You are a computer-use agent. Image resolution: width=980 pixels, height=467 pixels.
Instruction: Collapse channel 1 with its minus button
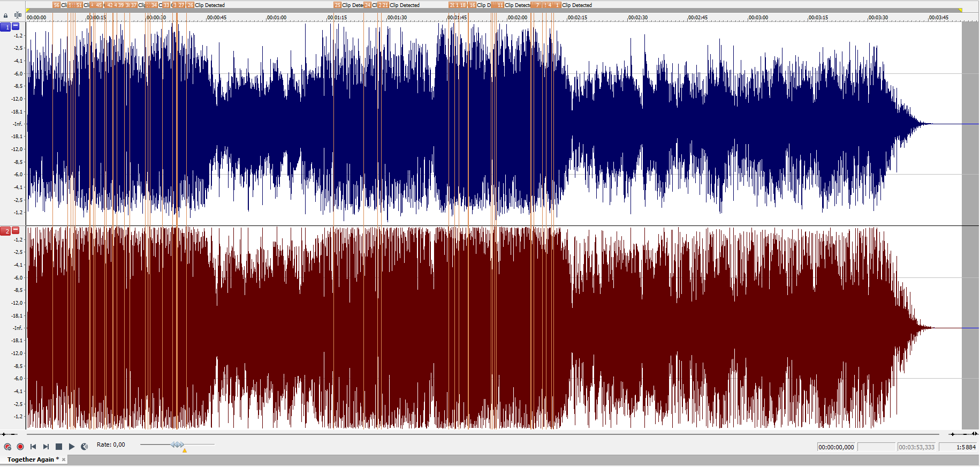coord(16,26)
